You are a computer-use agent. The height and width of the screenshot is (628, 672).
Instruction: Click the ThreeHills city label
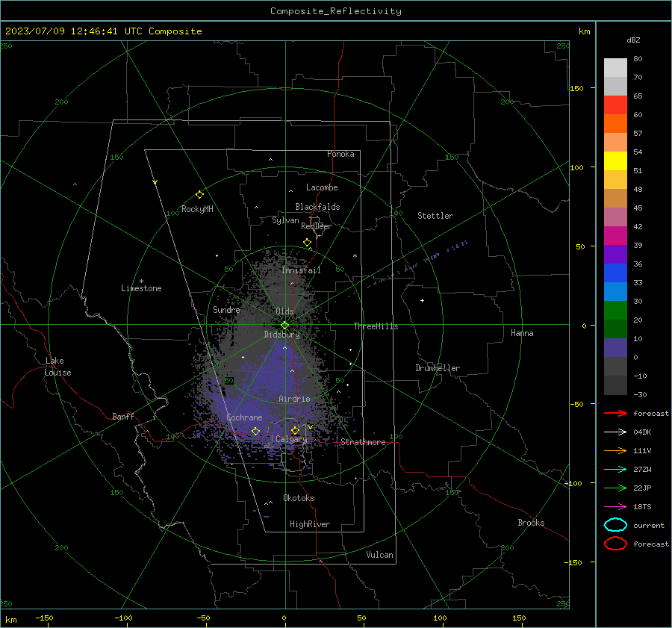376,326
